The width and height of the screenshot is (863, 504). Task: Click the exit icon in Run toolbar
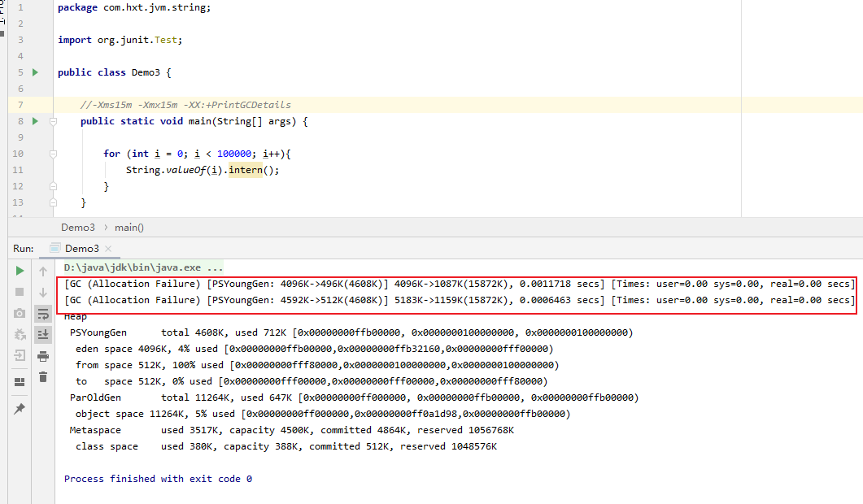tap(20, 355)
